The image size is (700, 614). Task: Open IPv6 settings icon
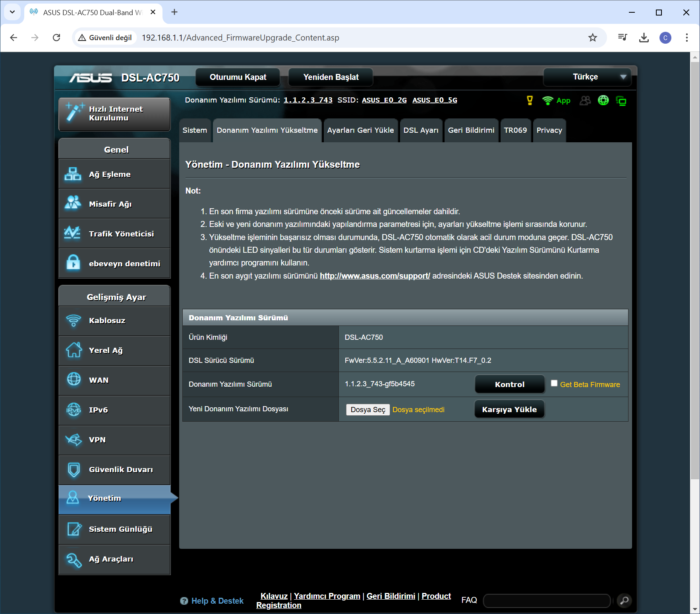tap(73, 409)
